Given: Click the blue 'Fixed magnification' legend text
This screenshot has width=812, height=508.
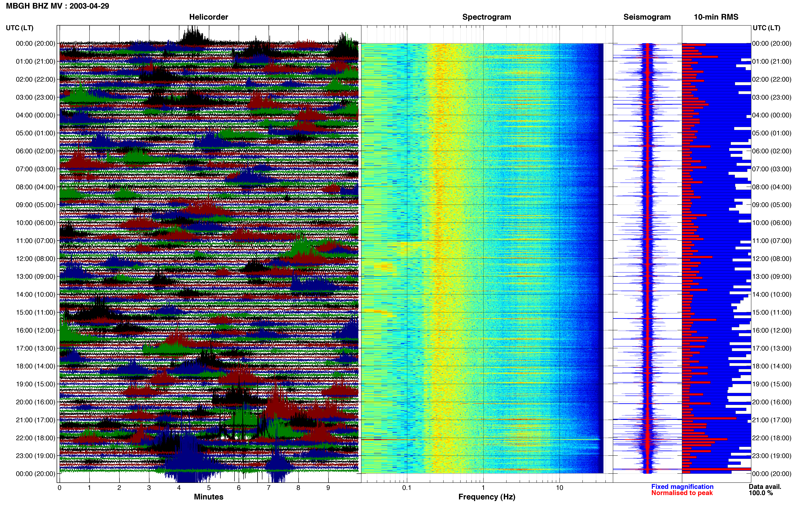Looking at the screenshot, I should pos(682,487).
